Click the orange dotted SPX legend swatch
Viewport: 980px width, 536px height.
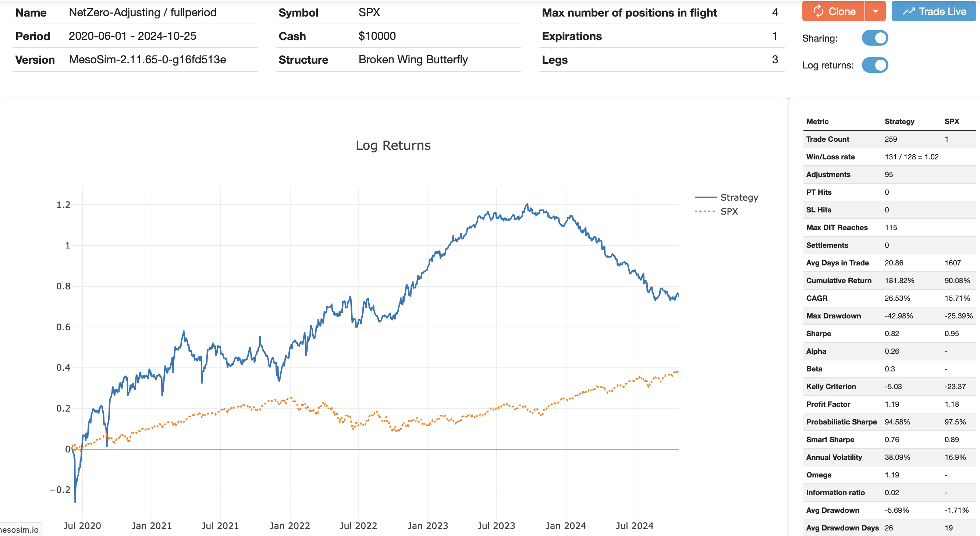(705, 211)
